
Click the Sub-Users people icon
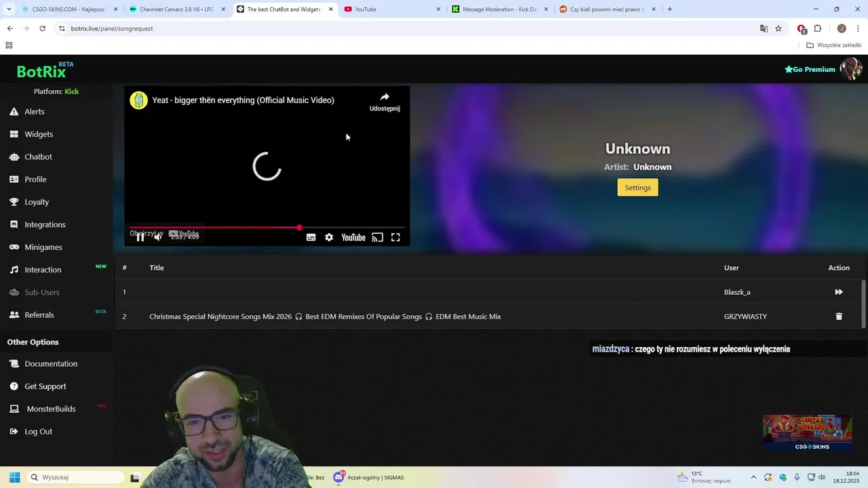pos(14,292)
